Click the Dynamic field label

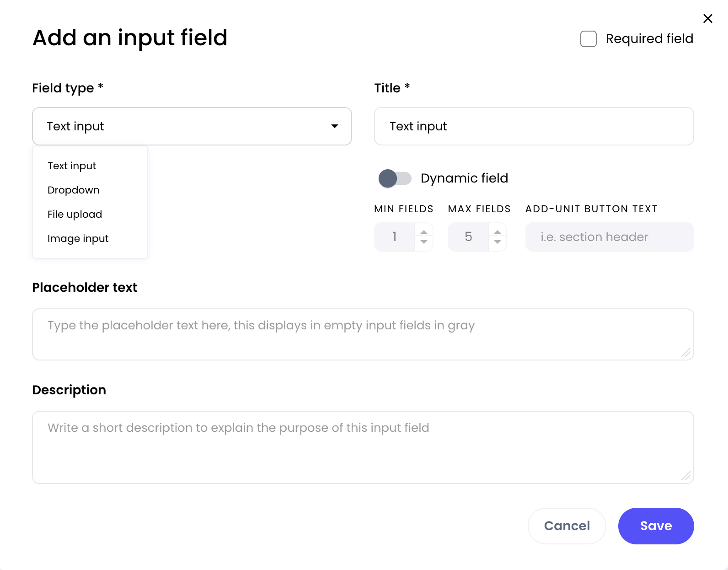click(464, 178)
